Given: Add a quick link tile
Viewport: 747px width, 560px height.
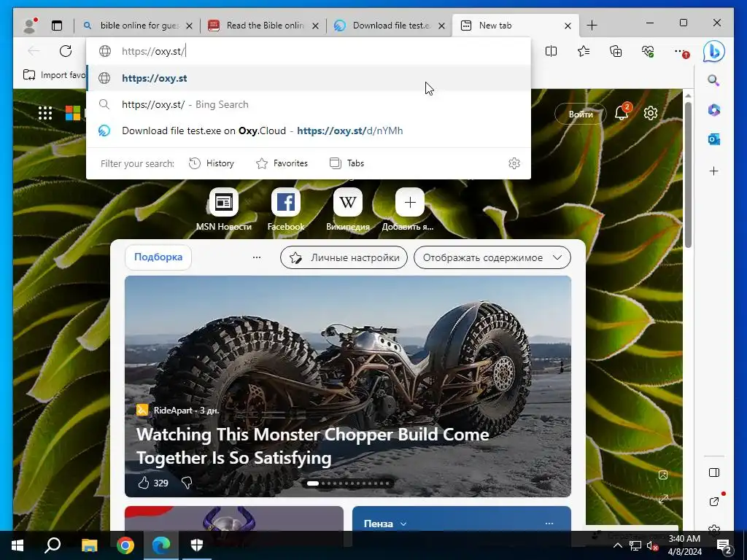Looking at the screenshot, I should coord(409,210).
